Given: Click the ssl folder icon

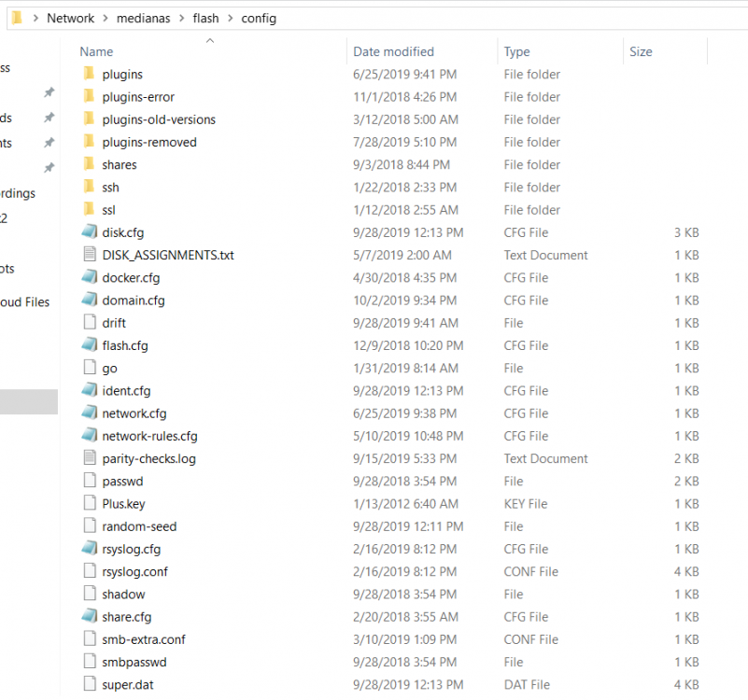Looking at the screenshot, I should click(x=89, y=209).
